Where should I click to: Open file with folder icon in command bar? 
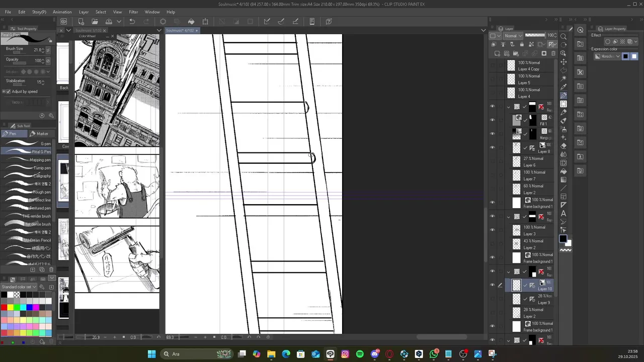95,22
